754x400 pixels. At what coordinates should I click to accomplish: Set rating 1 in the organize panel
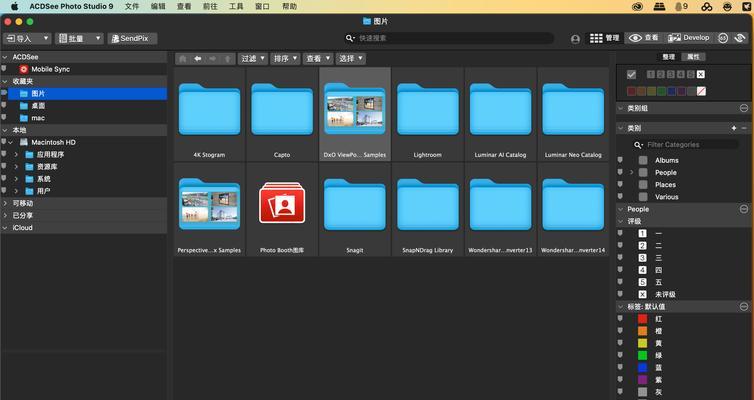pyautogui.click(x=651, y=74)
